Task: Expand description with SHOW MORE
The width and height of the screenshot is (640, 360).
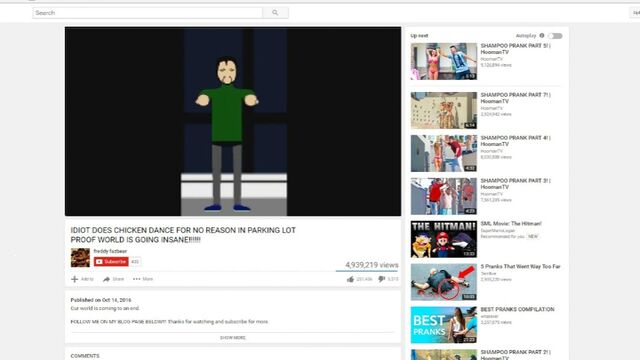Action: point(233,338)
